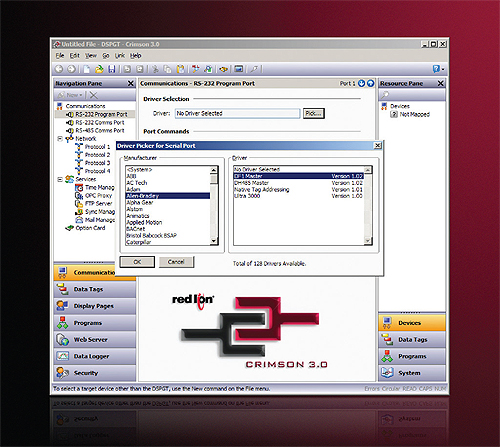
Task: Open Data Tags section in Navigation Pane
Action: (x=95, y=289)
